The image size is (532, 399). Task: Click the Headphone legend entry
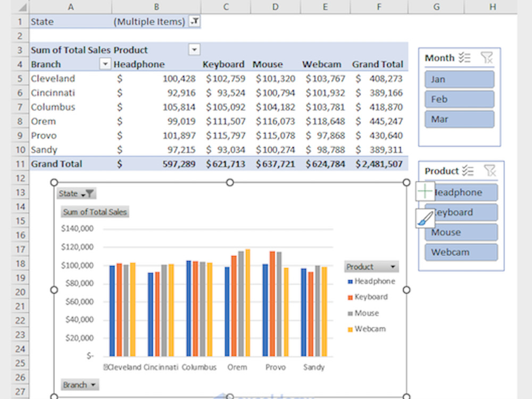371,281
